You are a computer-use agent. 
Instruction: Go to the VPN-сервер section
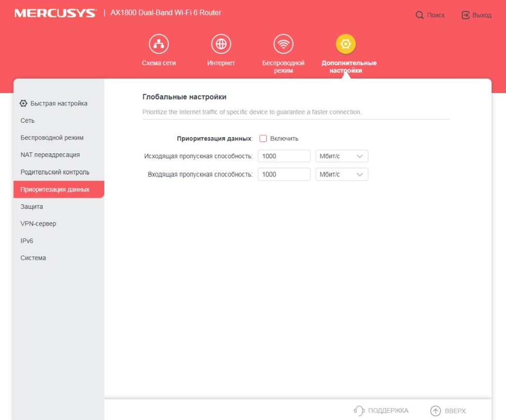pyautogui.click(x=38, y=224)
